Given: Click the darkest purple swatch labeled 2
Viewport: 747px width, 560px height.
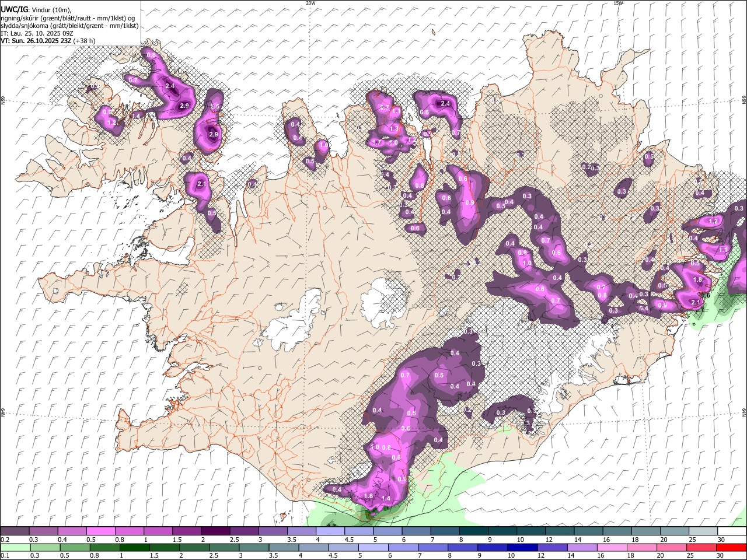Looking at the screenshot, I should pyautogui.click(x=215, y=531).
